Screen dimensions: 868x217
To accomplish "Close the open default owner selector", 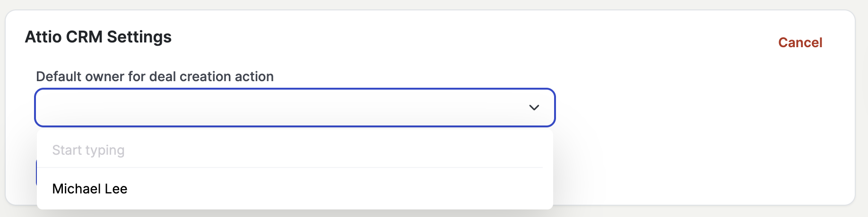I will (x=534, y=108).
